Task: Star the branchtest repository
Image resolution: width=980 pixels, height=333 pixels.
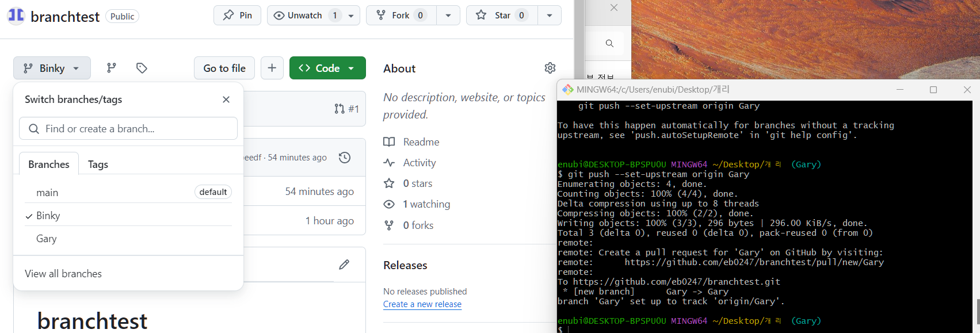Action: (502, 16)
